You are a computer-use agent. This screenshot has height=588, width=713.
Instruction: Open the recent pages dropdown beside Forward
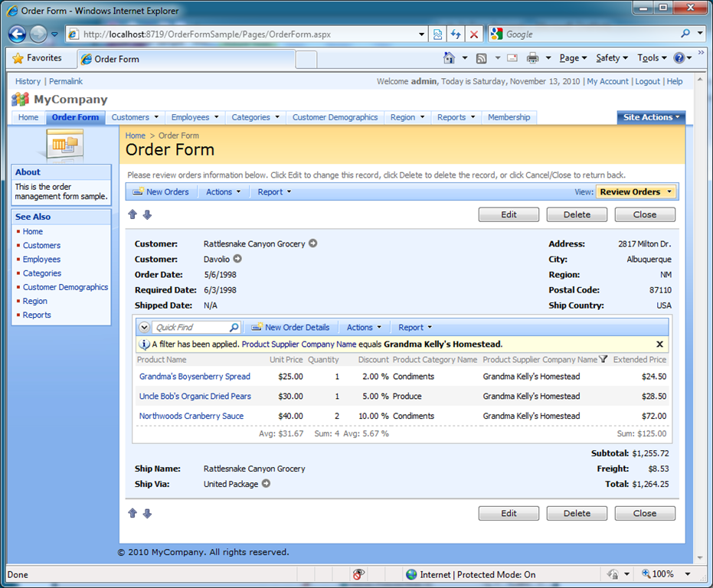(x=54, y=34)
